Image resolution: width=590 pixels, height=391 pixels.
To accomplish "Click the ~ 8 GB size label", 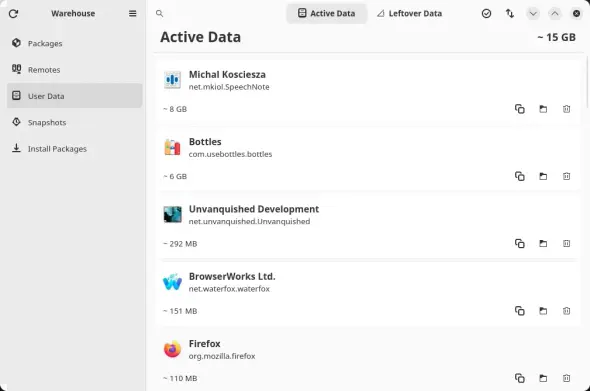I will pyautogui.click(x=175, y=109).
